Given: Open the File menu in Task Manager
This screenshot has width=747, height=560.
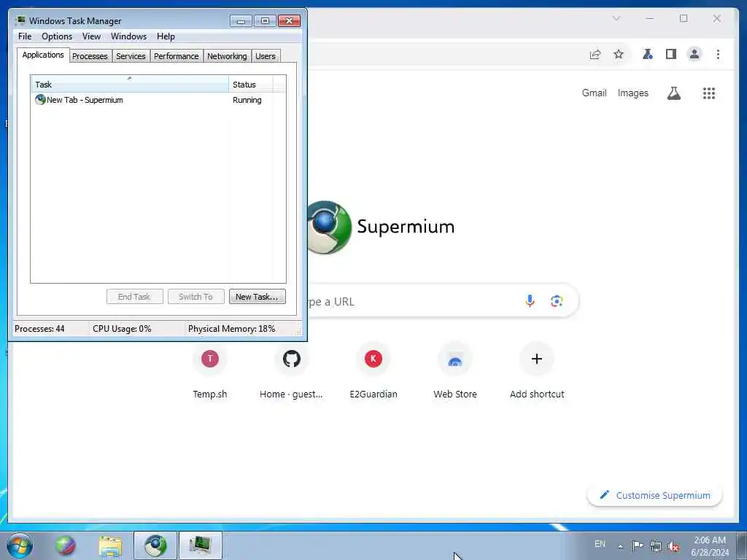Looking at the screenshot, I should click(x=25, y=36).
